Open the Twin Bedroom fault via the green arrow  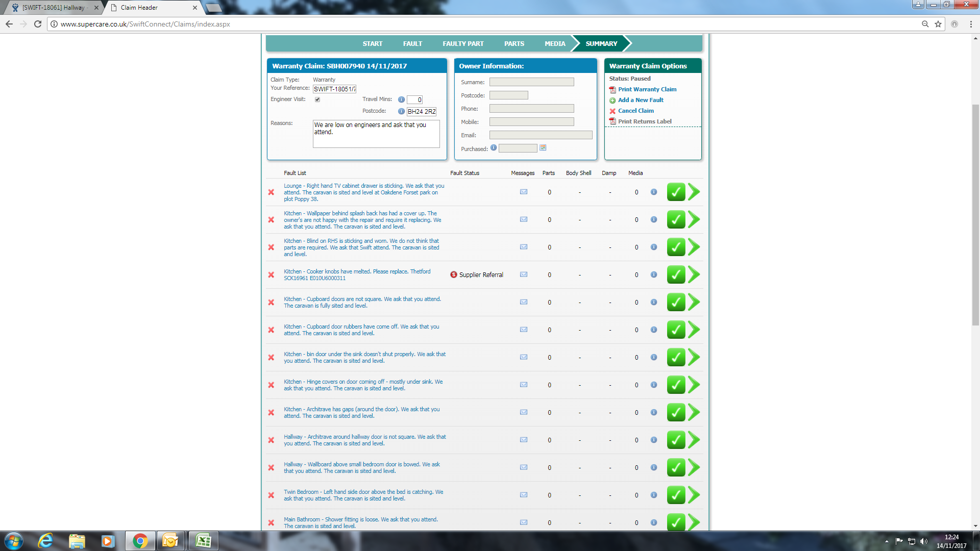(694, 495)
